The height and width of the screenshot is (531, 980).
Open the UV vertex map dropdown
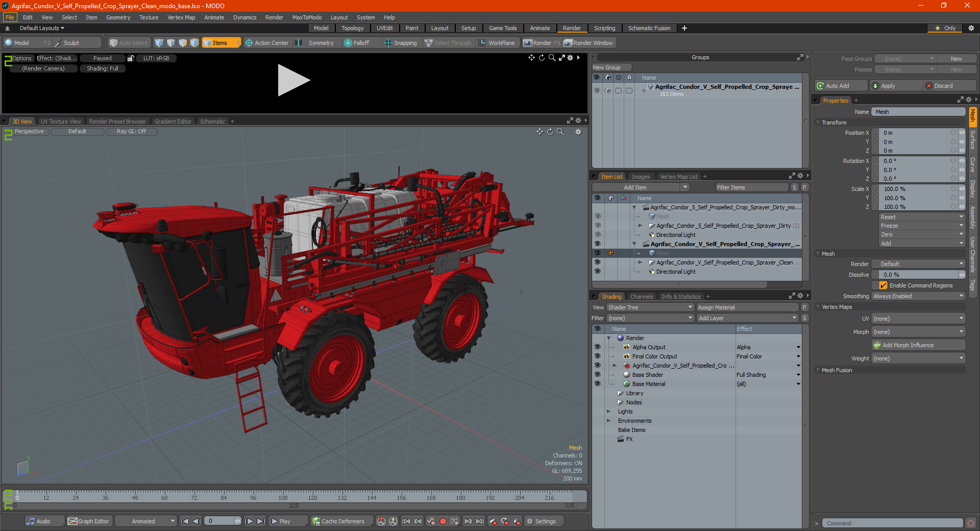point(918,319)
